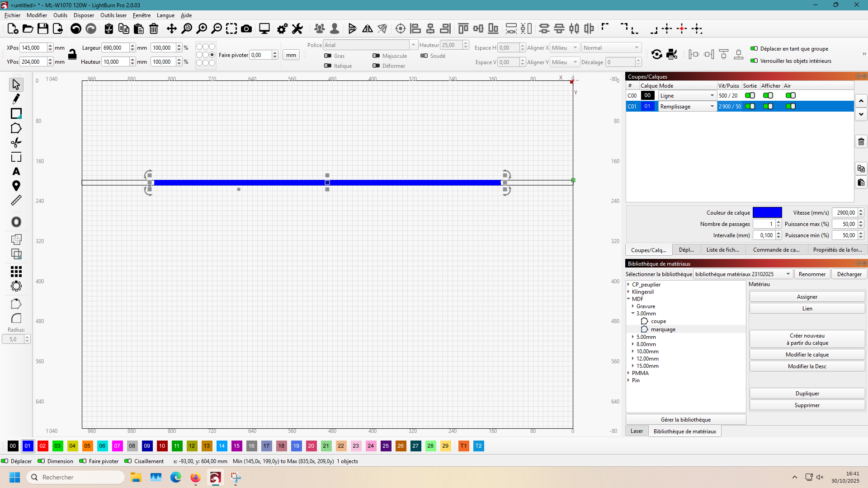Click the Position Laser marker tool
Screen dimensions: 868x488
[x=16, y=186]
